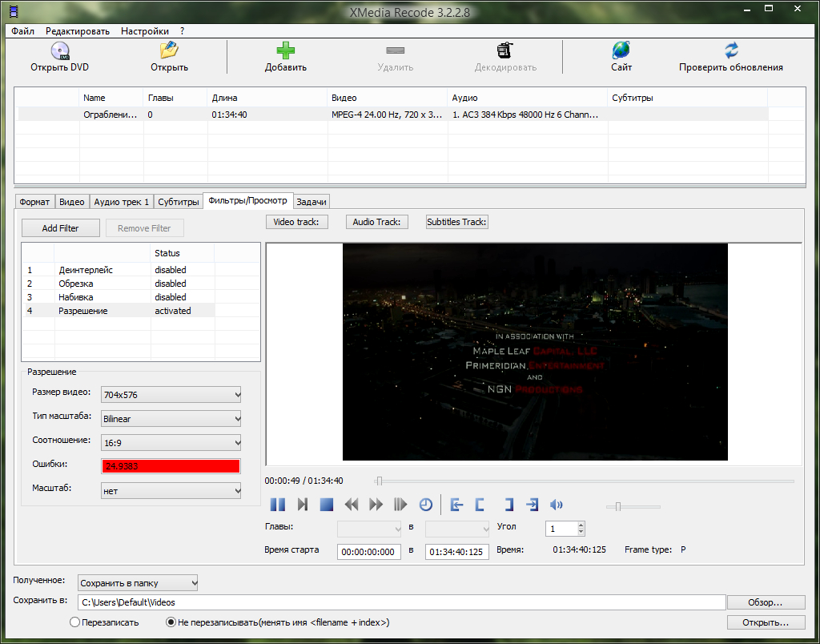
Task: Pause the preview playback
Action: click(278, 505)
